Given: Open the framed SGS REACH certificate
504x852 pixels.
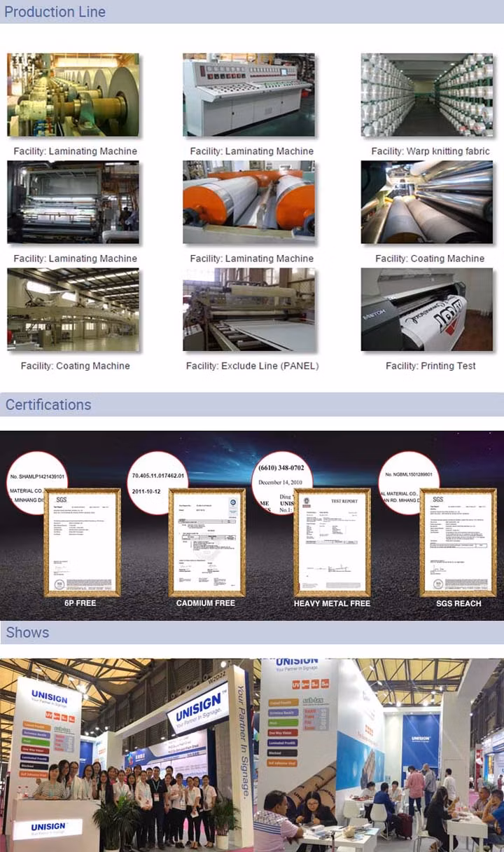Looking at the screenshot, I should (x=458, y=542).
